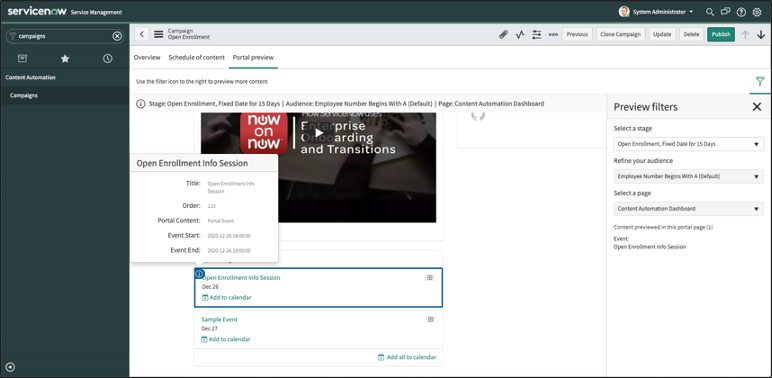Click the Clone Campaign button
Image resolution: width=772 pixels, height=378 pixels.
(621, 34)
